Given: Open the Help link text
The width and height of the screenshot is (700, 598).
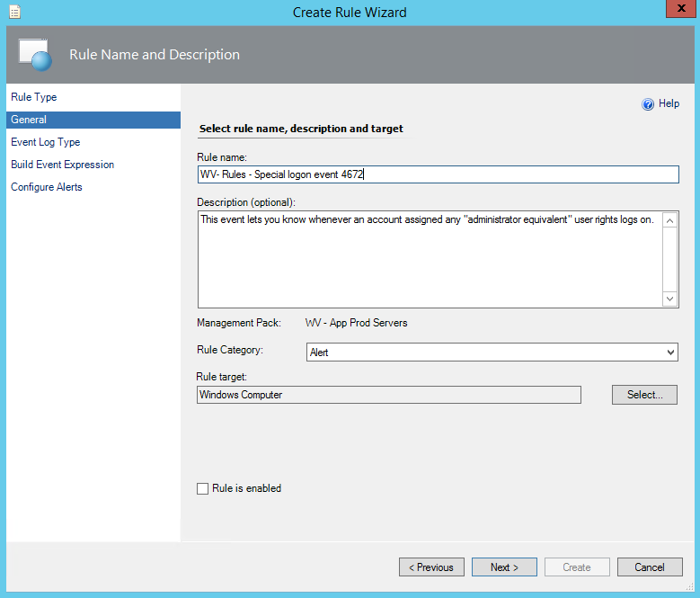Looking at the screenshot, I should tap(669, 104).
